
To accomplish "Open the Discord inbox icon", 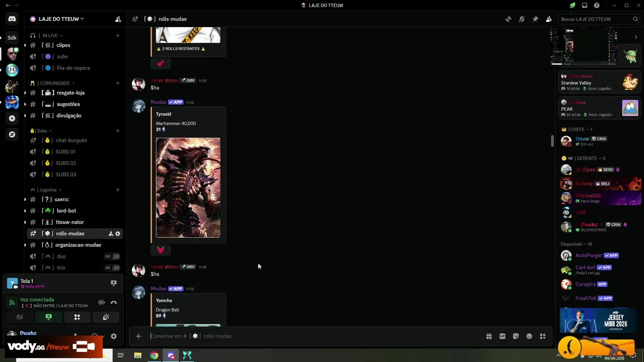I will (585, 6).
